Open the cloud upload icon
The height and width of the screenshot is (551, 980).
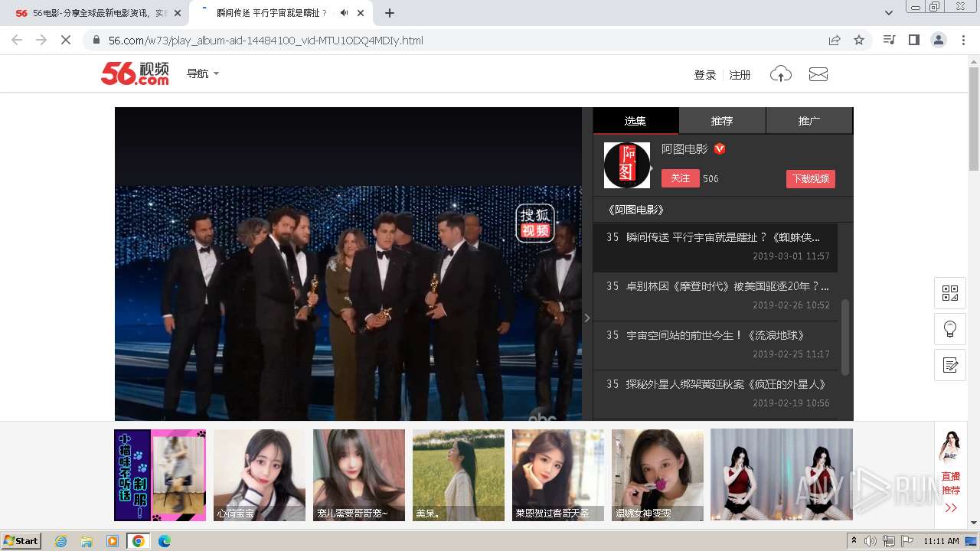pos(780,74)
